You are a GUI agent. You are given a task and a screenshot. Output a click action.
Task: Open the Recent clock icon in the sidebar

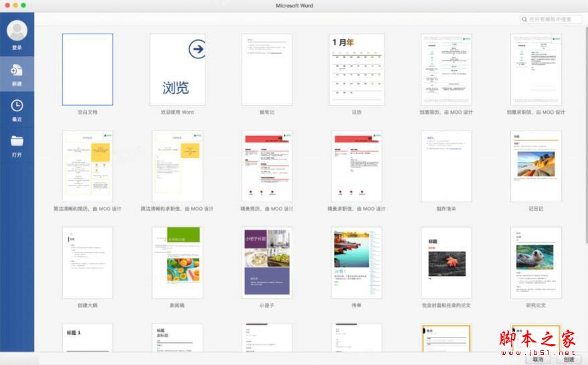point(17,106)
